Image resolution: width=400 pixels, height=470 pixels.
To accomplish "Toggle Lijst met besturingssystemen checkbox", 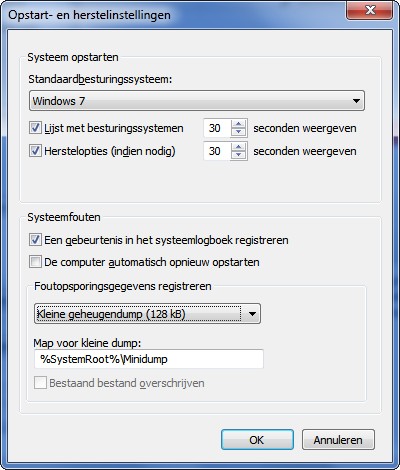I will [35, 128].
